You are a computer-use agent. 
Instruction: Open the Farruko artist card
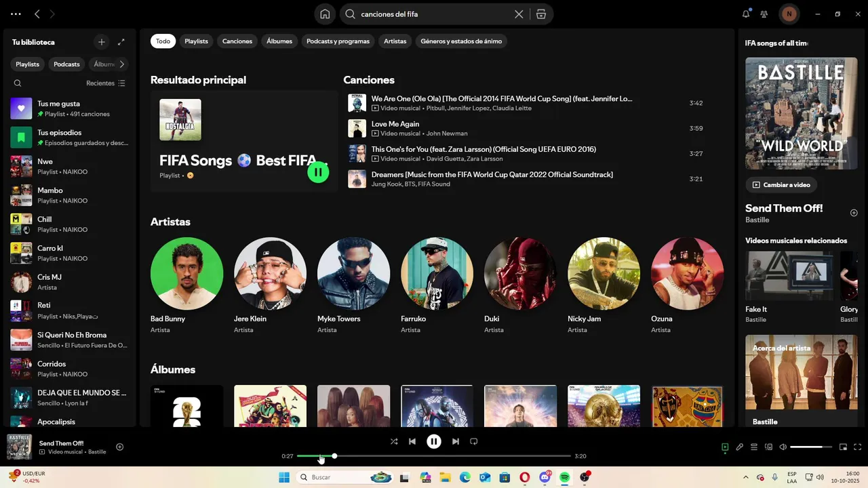pos(437,286)
